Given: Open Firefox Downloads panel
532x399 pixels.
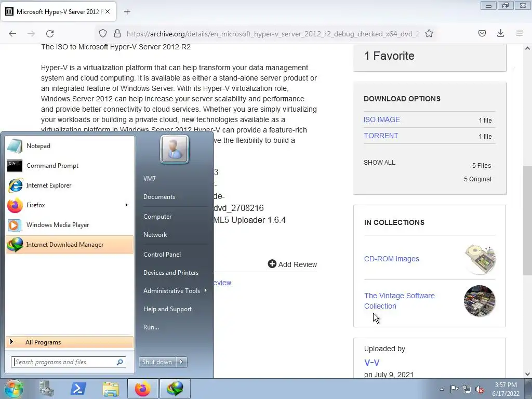Looking at the screenshot, I should 500,33.
